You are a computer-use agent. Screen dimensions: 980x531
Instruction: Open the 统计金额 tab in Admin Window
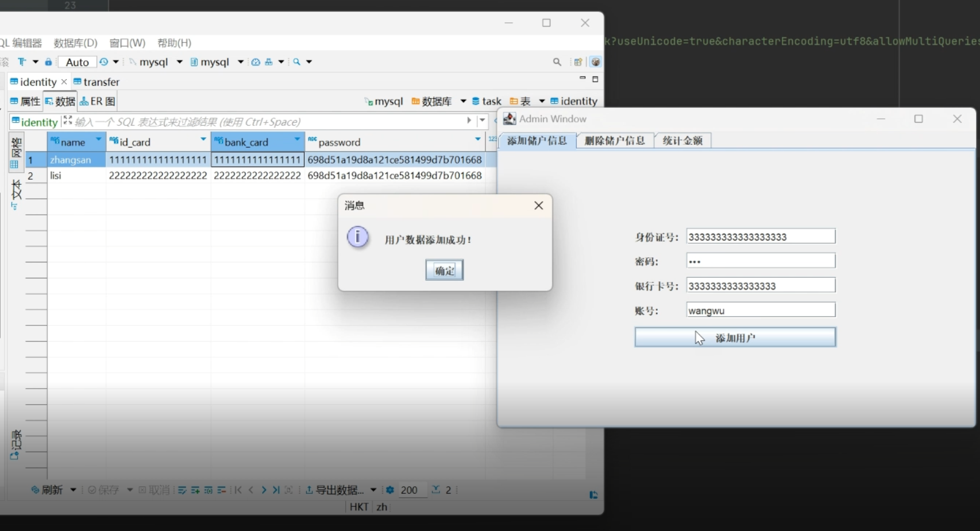click(682, 140)
